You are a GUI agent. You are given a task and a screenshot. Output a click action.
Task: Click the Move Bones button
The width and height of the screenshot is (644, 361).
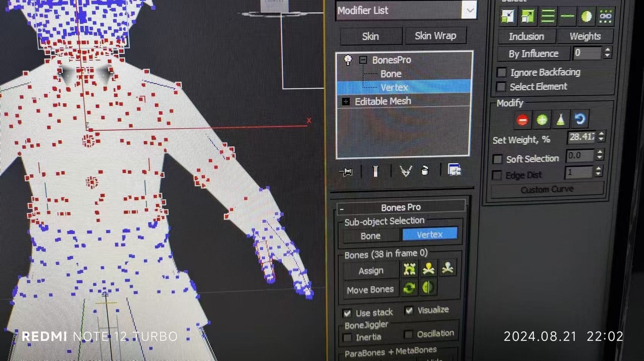click(370, 290)
